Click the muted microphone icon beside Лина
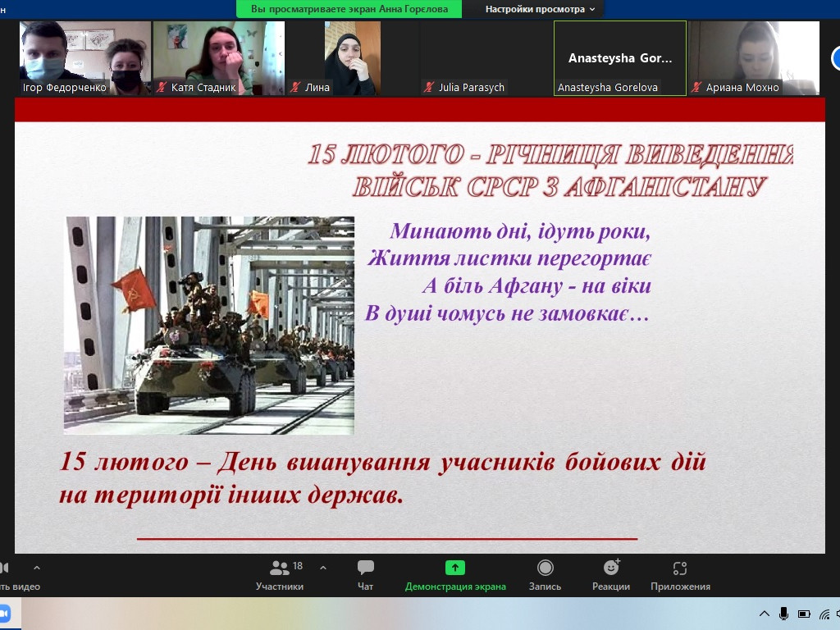The height and width of the screenshot is (630, 840). pos(294,87)
